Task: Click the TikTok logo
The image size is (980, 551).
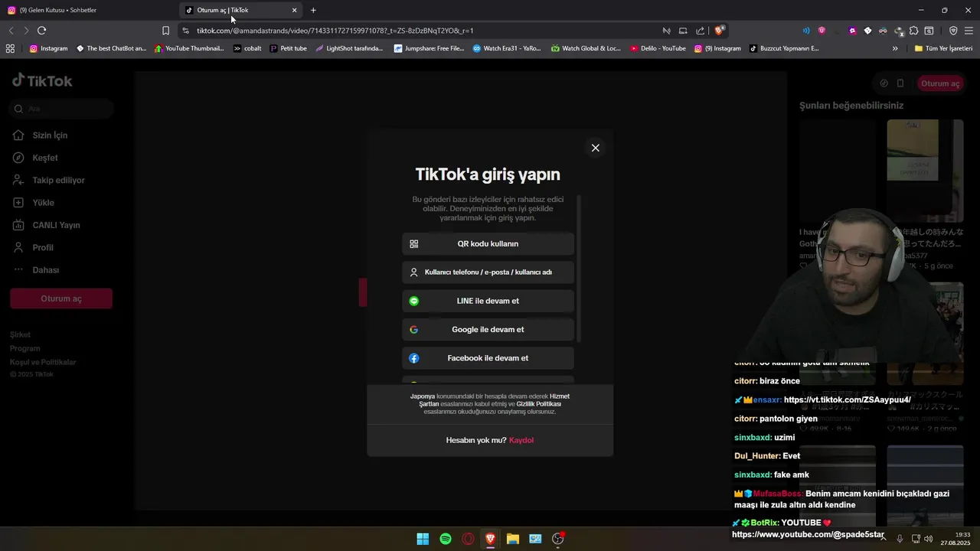Action: click(x=42, y=81)
